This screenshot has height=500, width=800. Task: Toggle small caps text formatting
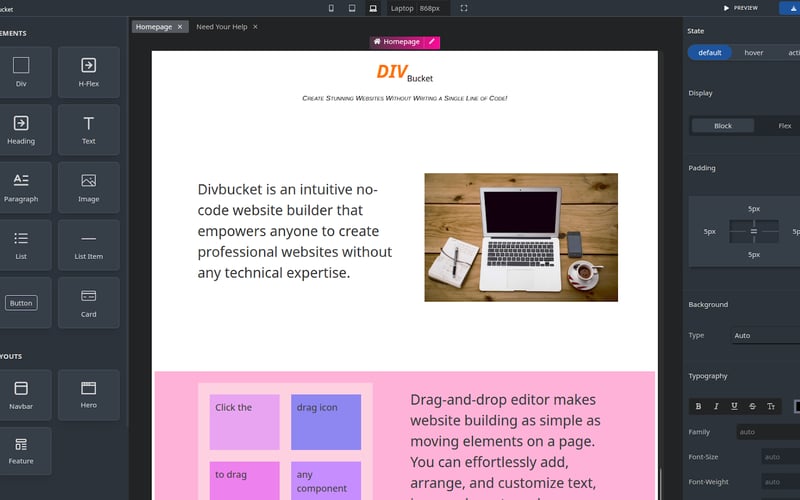point(771,406)
